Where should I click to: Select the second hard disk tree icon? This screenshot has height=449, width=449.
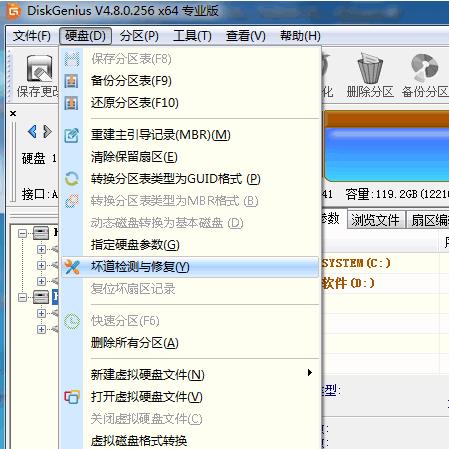click(x=41, y=297)
